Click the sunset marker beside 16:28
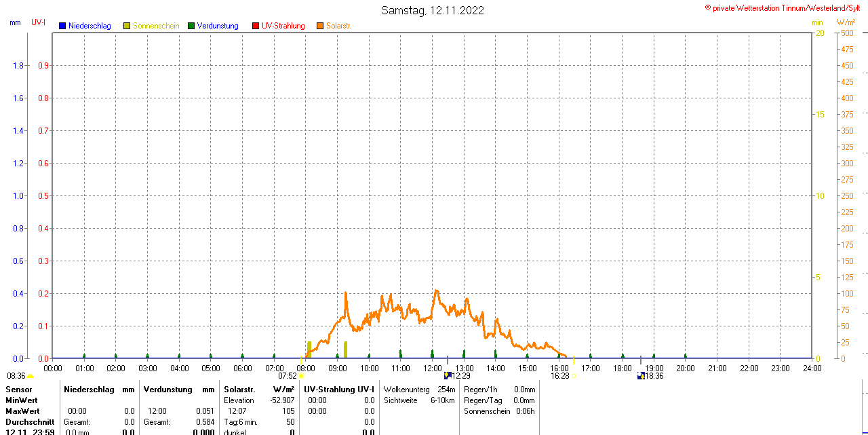Viewport: 868px width, 435px height. pos(574,376)
